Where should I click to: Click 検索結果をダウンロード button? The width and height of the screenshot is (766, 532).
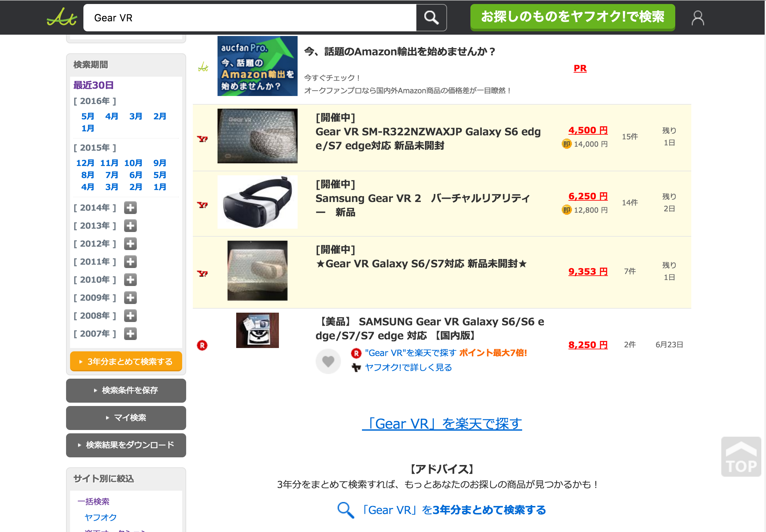126,445
